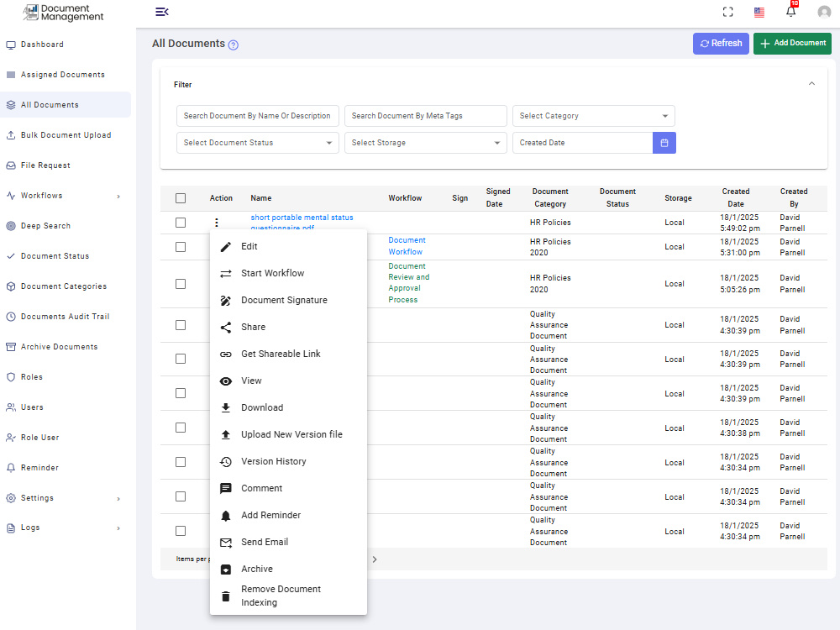Image resolution: width=840 pixels, height=630 pixels.
Task: Check the first Quality Assurance Document row checkbox
Action: (x=181, y=325)
